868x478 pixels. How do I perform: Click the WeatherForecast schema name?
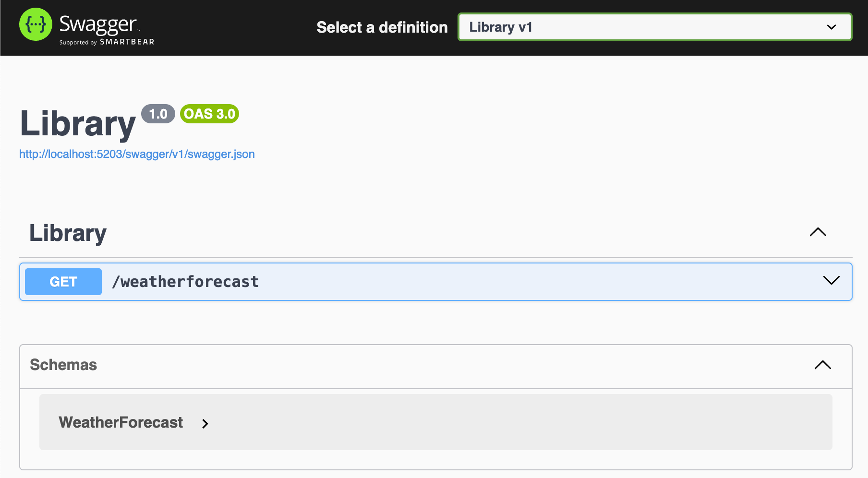pyautogui.click(x=121, y=422)
